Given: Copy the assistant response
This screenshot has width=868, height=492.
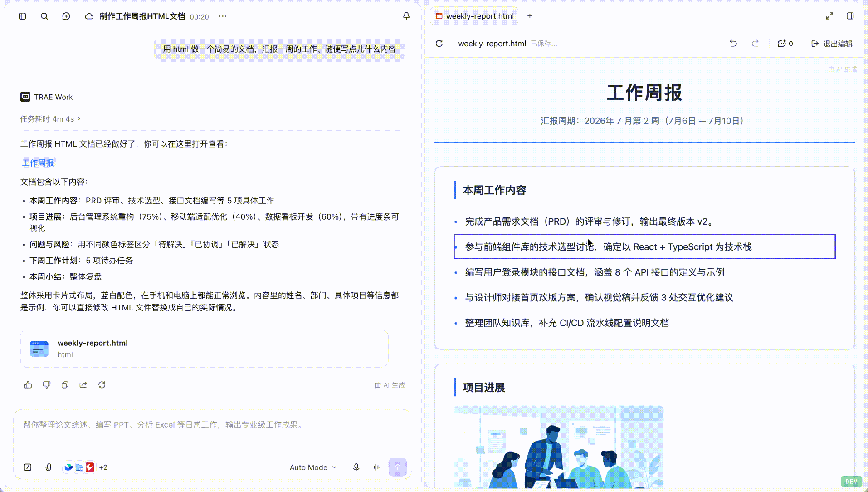Looking at the screenshot, I should [65, 385].
